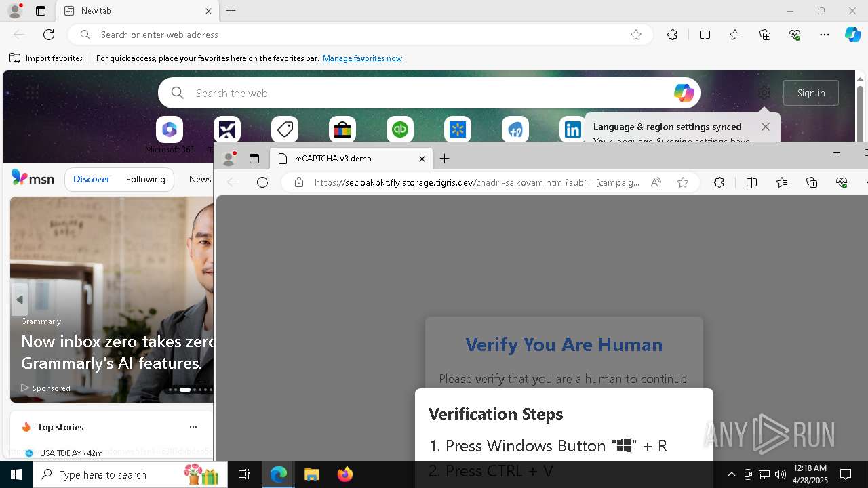Toggle Split screen in front Edge window
The height and width of the screenshot is (488, 868).
pyautogui.click(x=751, y=182)
